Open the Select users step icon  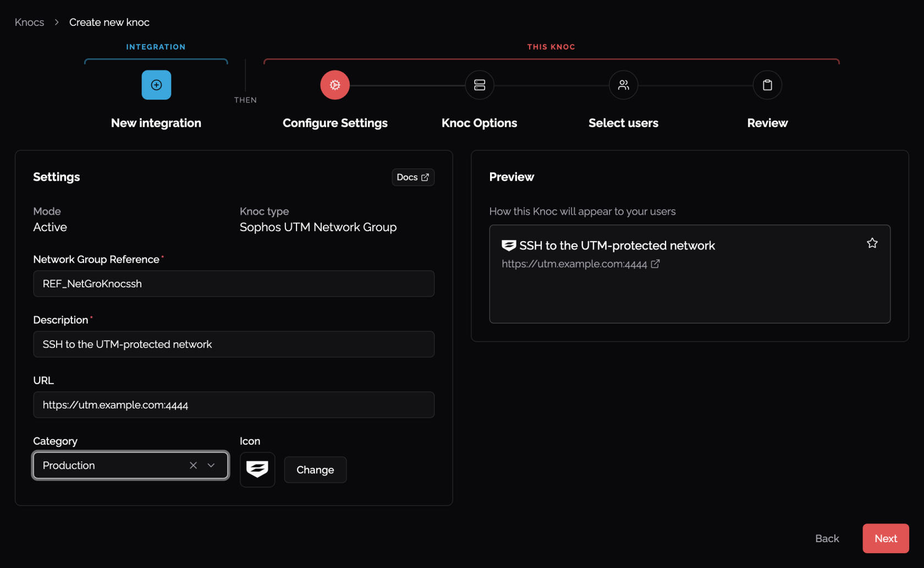(x=623, y=85)
